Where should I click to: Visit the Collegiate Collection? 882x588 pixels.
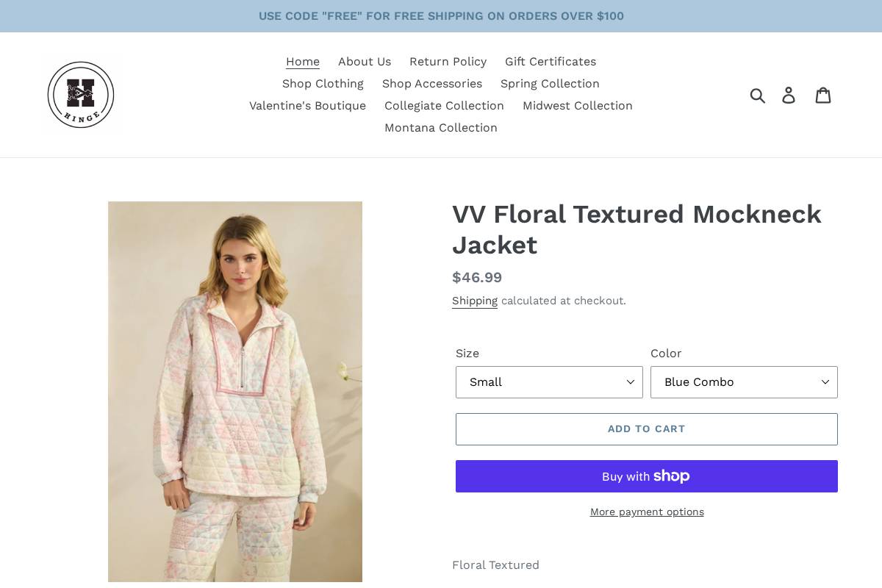click(x=444, y=106)
